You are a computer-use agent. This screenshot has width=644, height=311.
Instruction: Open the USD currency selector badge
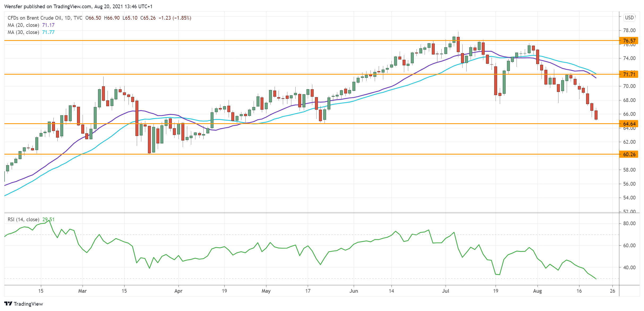tap(629, 18)
